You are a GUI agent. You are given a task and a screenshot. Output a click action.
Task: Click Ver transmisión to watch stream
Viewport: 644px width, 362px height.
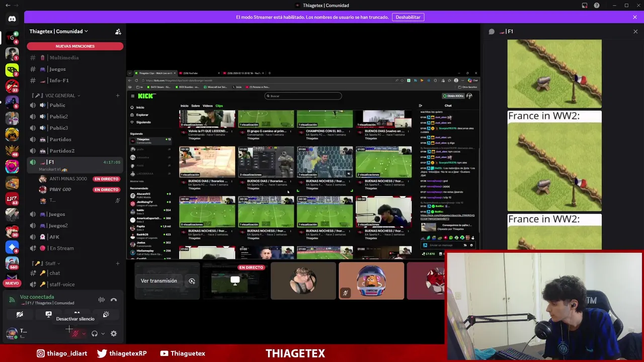coord(159,281)
